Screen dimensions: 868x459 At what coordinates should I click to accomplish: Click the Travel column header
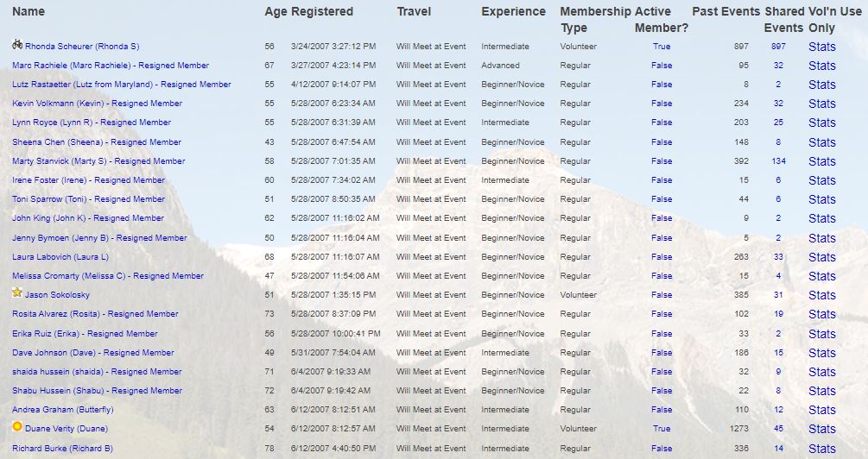point(414,11)
